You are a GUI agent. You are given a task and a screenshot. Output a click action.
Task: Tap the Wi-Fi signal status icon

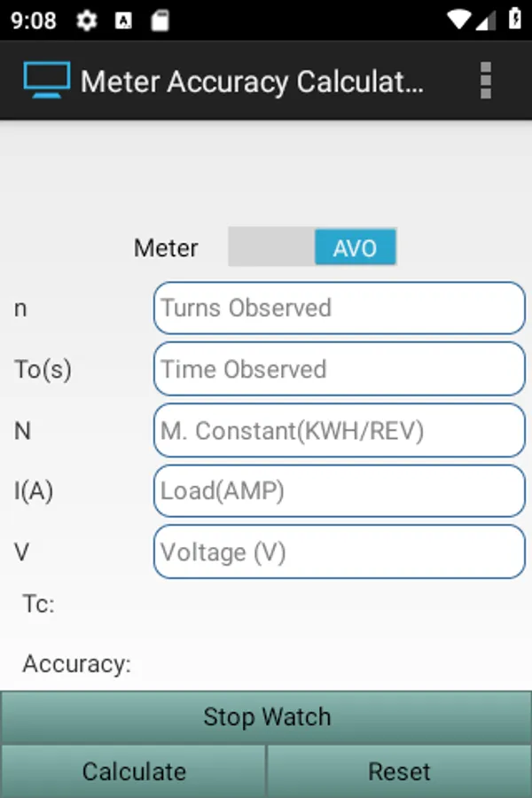[458, 20]
